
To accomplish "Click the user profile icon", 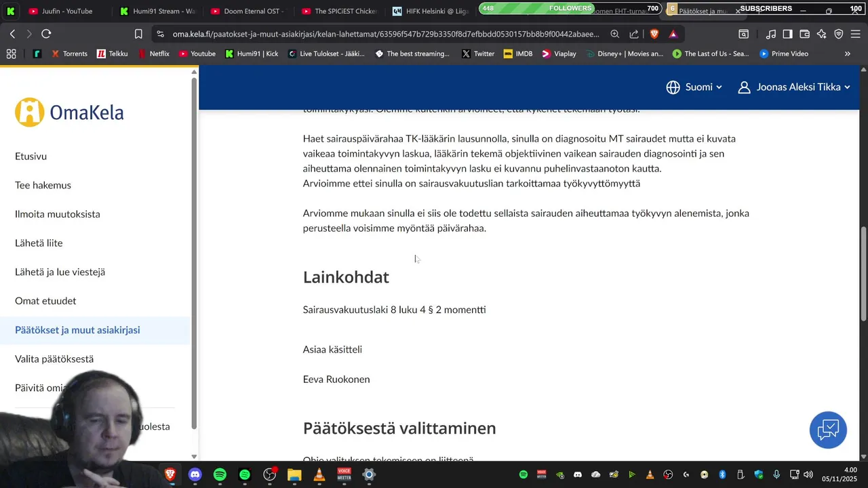I will click(x=744, y=87).
